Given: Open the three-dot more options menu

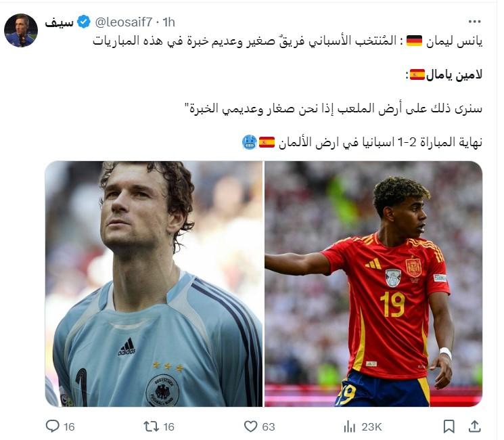Looking at the screenshot, I should click(x=474, y=22).
